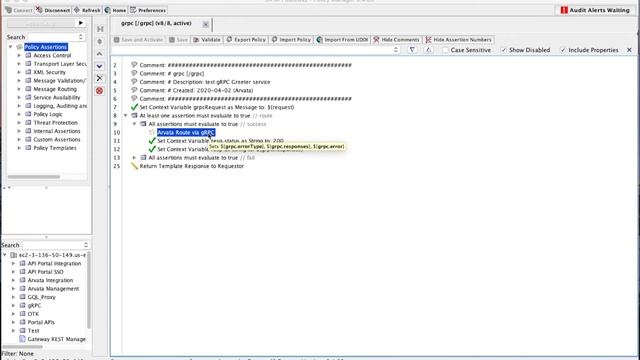
Task: Click the Connect toolbar button
Action: pyautogui.click(x=19, y=10)
